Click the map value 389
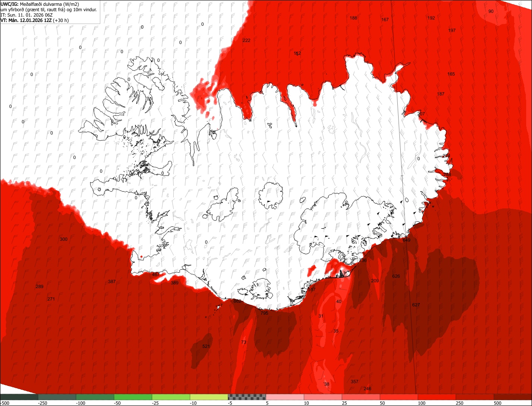Screen dimensions: 532x406 pyautogui.click(x=175, y=283)
